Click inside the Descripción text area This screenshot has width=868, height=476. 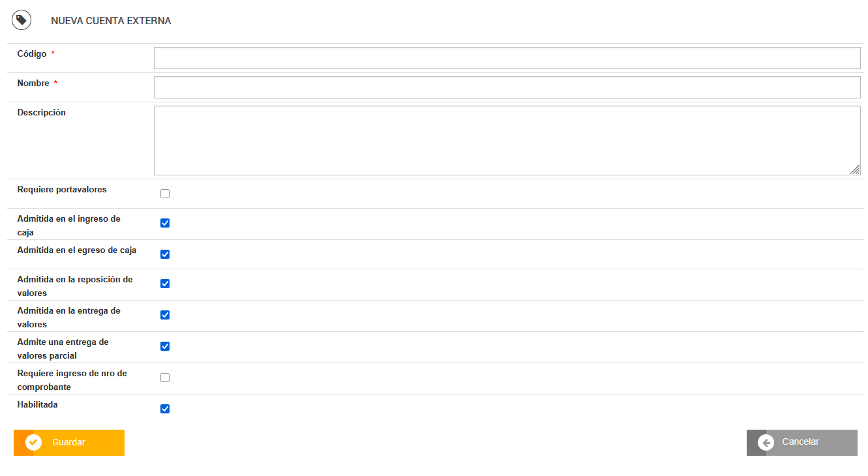pyautogui.click(x=507, y=140)
